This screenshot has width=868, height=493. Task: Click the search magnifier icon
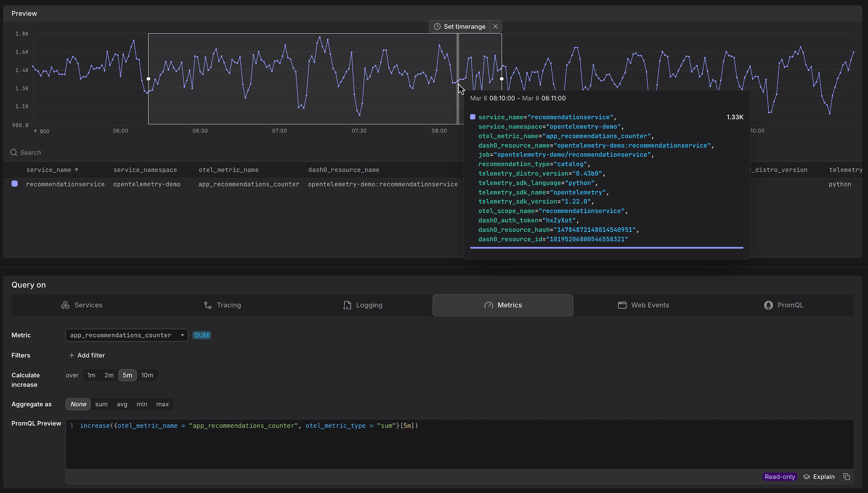(13, 152)
